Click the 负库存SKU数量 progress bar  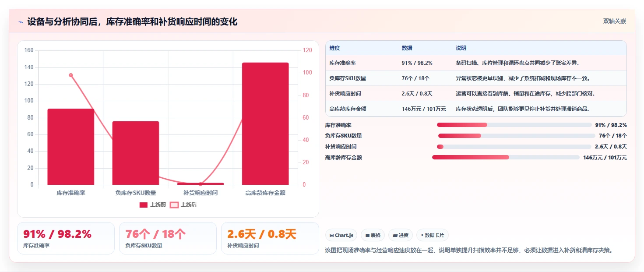(x=517, y=136)
